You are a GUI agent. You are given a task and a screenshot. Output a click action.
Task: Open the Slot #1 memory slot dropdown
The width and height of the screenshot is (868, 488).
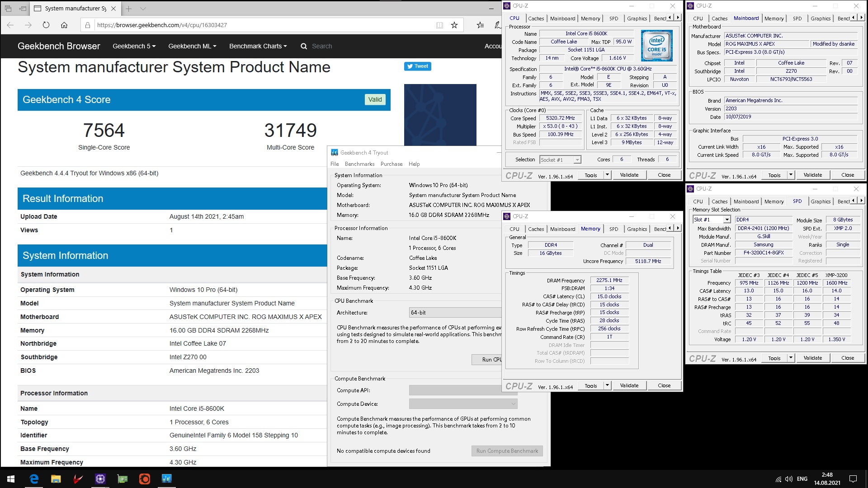[712, 220]
